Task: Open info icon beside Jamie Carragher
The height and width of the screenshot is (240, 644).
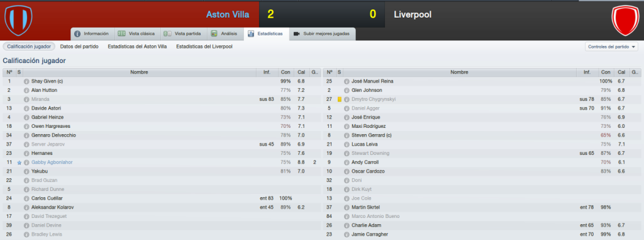Action: tap(347, 234)
